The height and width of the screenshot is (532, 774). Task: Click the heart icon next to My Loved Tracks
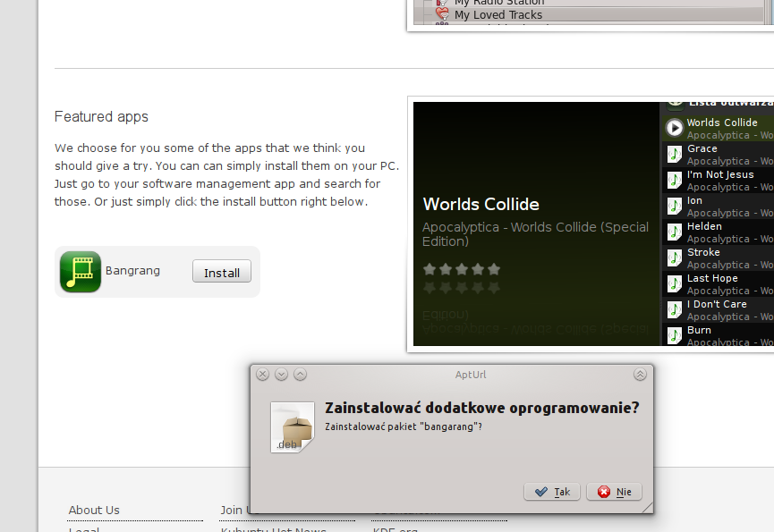[442, 13]
